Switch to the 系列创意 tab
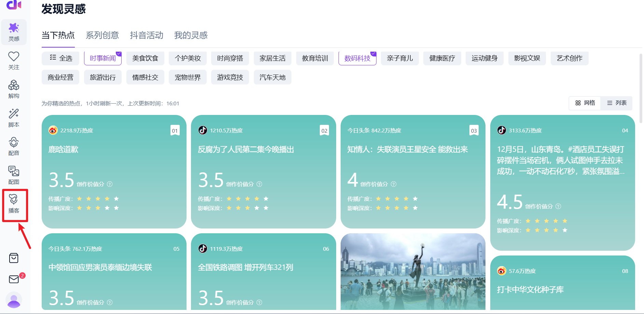 pos(102,35)
